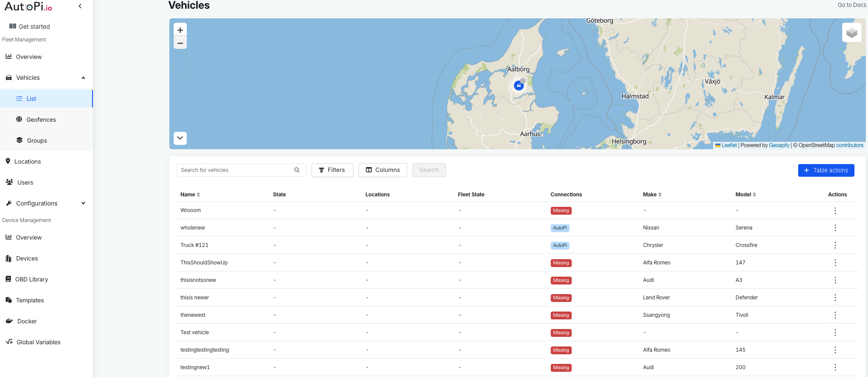Open actions menu for Truck #121 row
The width and height of the screenshot is (868, 377).
click(835, 245)
